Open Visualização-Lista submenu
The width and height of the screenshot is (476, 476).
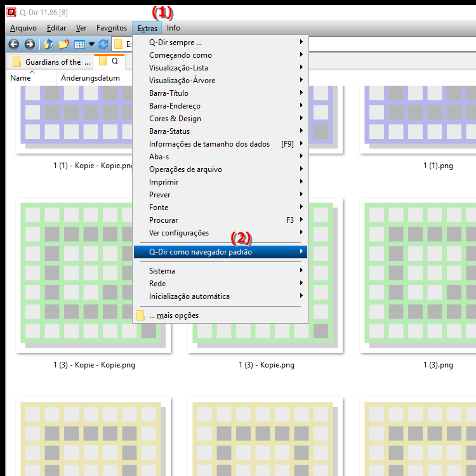click(x=220, y=68)
